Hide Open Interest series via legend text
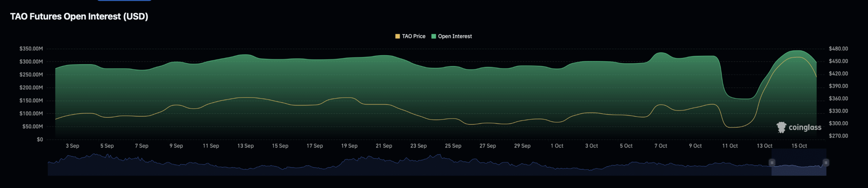 [455, 36]
